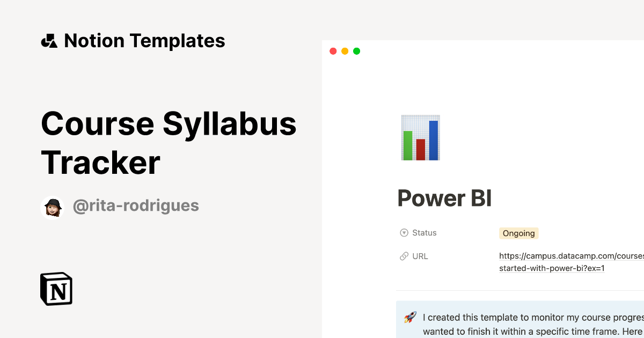
Task: Click the Status property circle icon
Action: (x=404, y=233)
